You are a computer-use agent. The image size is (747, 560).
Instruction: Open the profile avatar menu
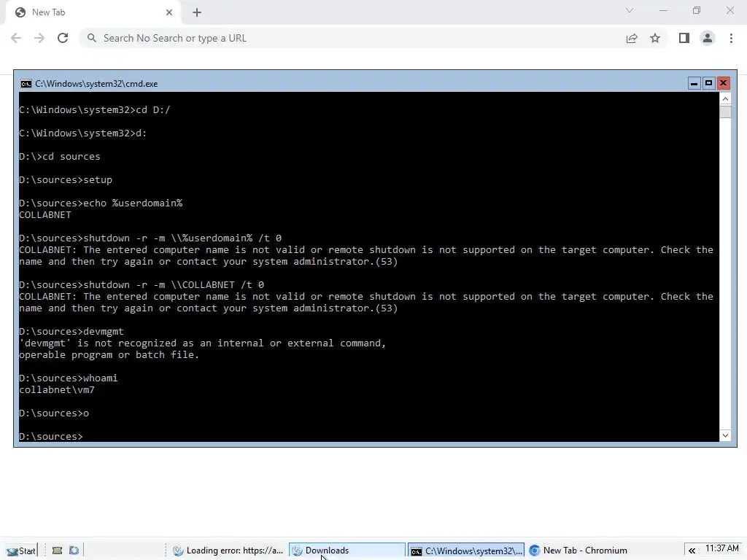point(708,38)
